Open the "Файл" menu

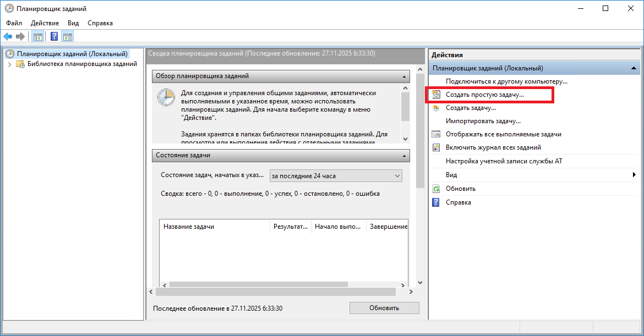[x=14, y=23]
